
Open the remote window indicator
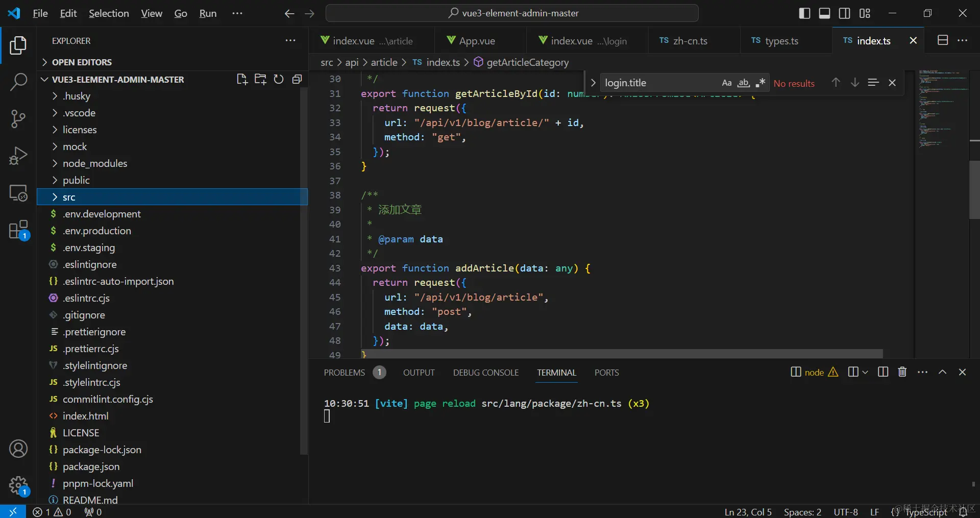pos(13,511)
